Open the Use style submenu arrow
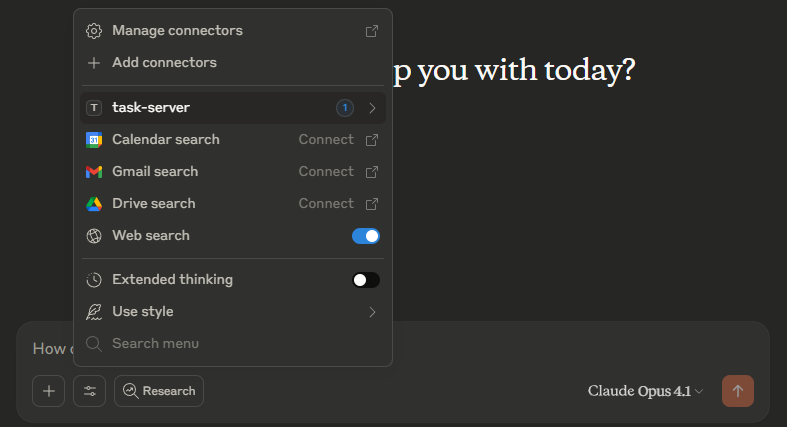Screen dimensions: 787x427 click(x=372, y=312)
